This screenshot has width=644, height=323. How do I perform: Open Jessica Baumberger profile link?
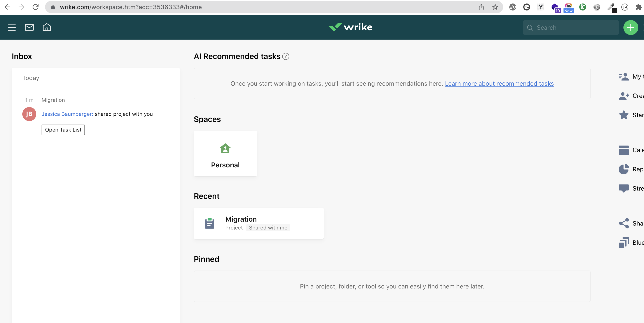[x=67, y=114]
